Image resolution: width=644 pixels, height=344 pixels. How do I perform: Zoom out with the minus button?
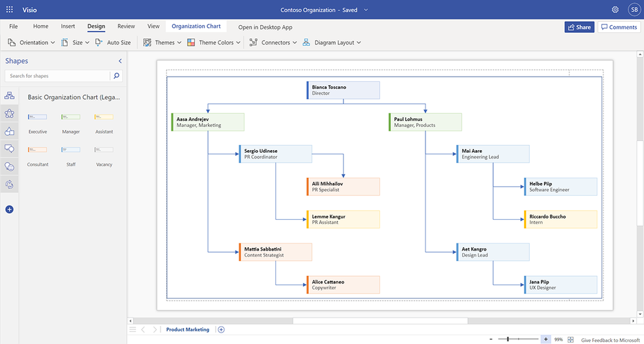491,339
